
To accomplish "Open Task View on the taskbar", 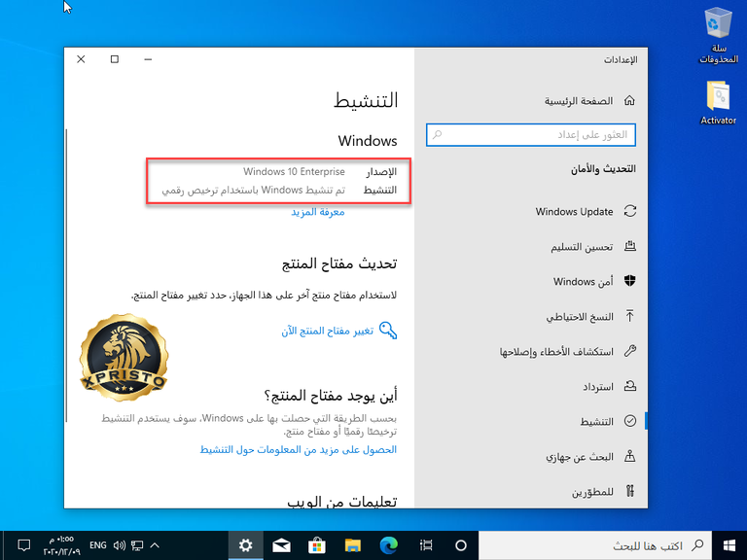I will point(426,545).
